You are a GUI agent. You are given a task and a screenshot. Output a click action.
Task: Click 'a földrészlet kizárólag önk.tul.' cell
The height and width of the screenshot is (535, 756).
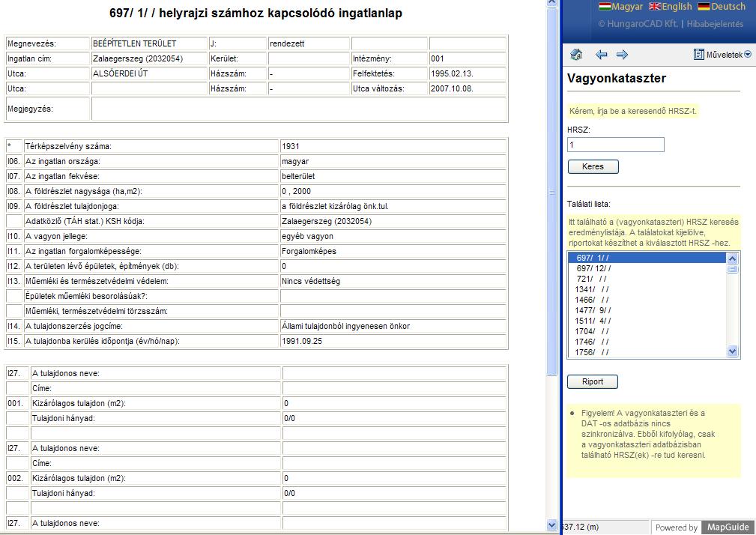(x=393, y=206)
